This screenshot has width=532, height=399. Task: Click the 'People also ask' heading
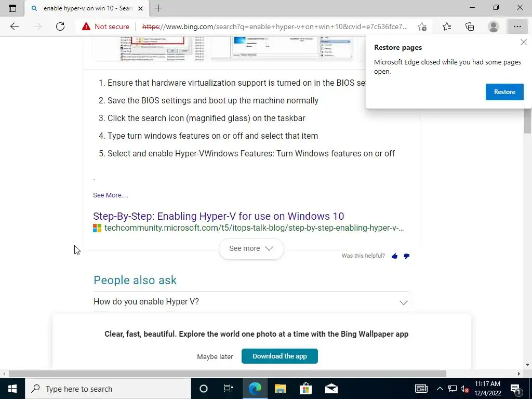pos(135,280)
